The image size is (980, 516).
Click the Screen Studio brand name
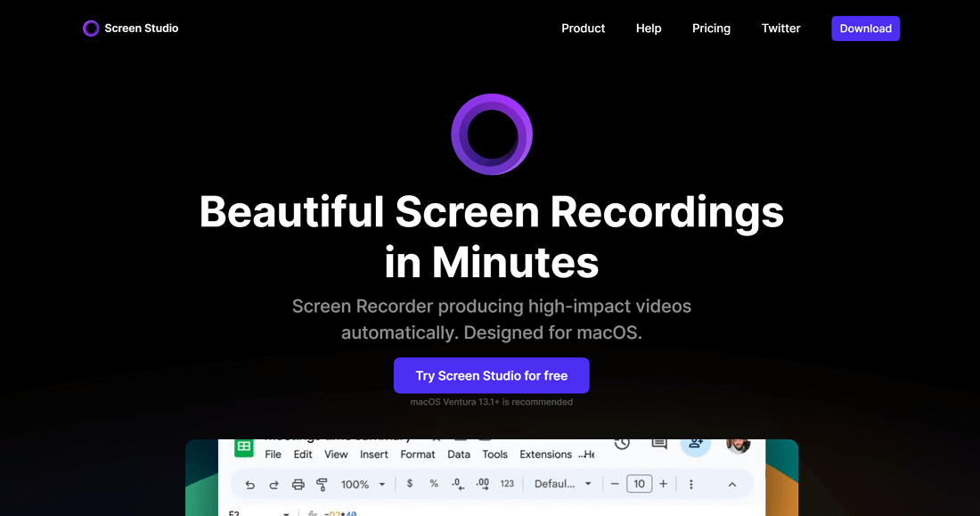142,29
